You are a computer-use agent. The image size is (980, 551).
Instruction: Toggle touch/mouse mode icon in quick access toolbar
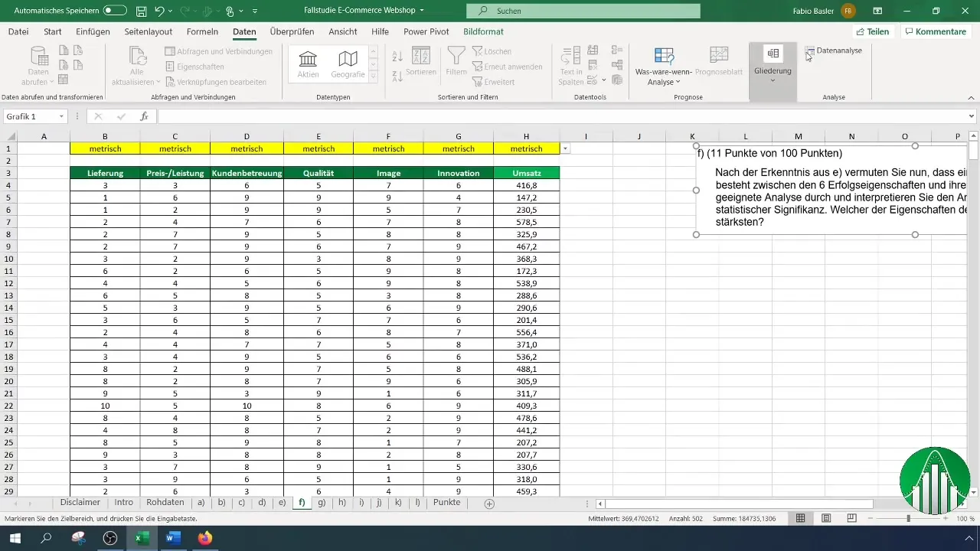click(230, 11)
